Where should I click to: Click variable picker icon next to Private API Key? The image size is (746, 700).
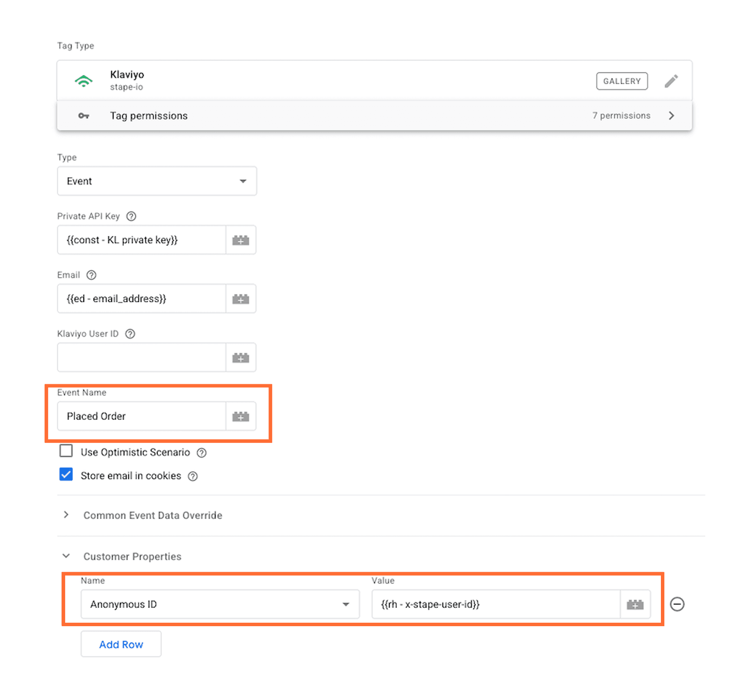[241, 240]
